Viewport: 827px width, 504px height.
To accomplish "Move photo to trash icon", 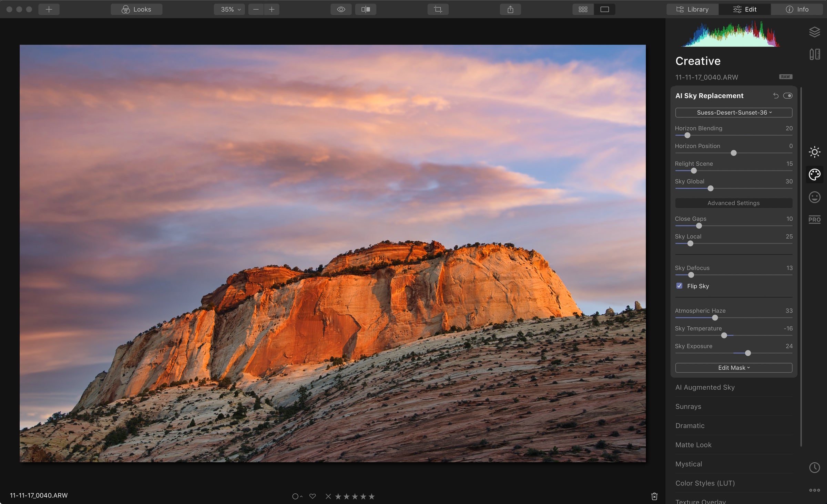I will coord(654,496).
